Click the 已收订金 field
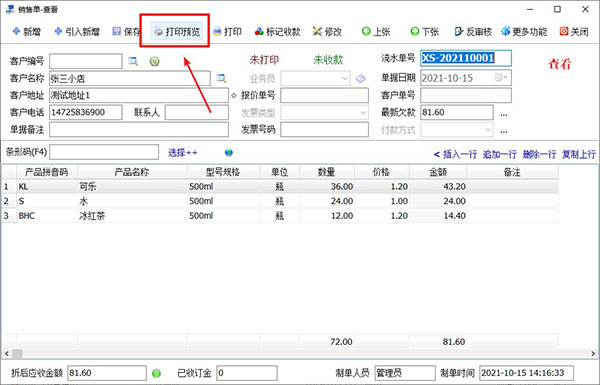 pos(247,373)
